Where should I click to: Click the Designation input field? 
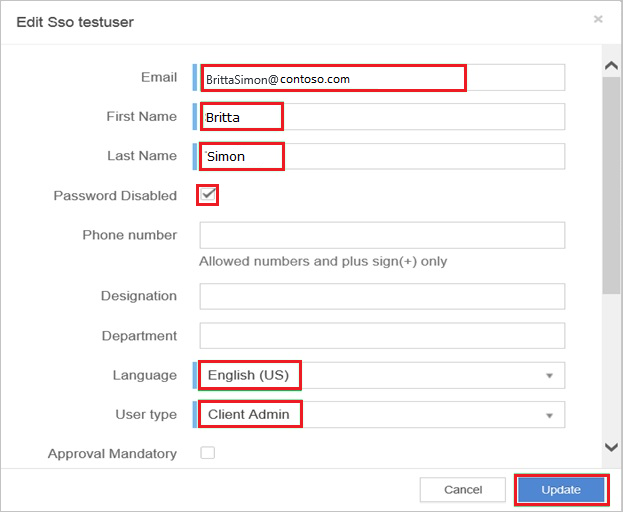coord(382,296)
